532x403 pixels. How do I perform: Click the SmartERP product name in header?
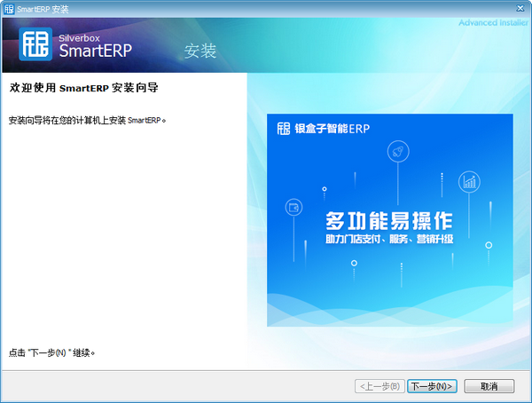pos(96,51)
